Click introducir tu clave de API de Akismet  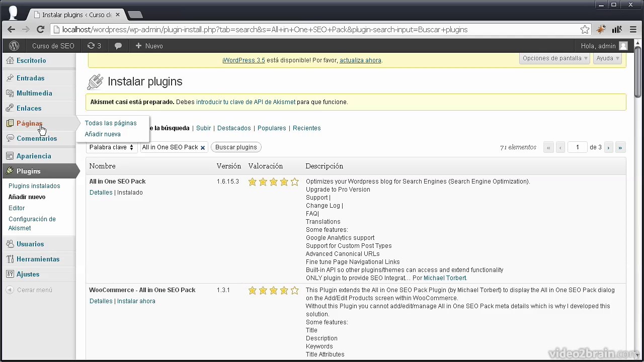pos(246,102)
